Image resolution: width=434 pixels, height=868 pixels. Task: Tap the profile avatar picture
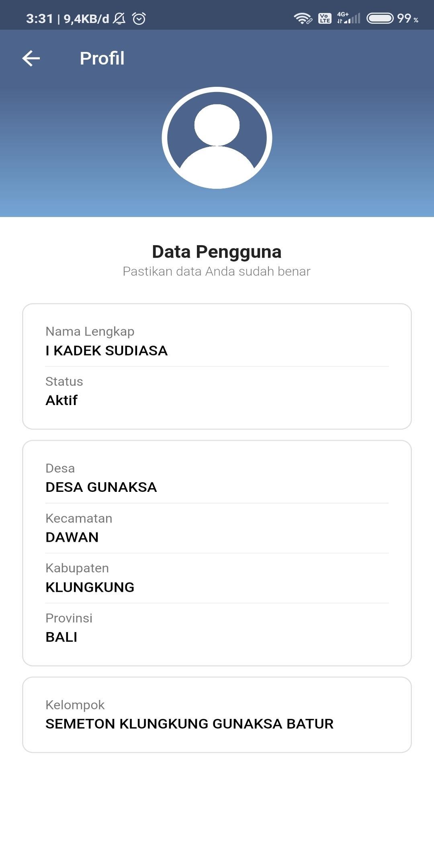click(217, 138)
